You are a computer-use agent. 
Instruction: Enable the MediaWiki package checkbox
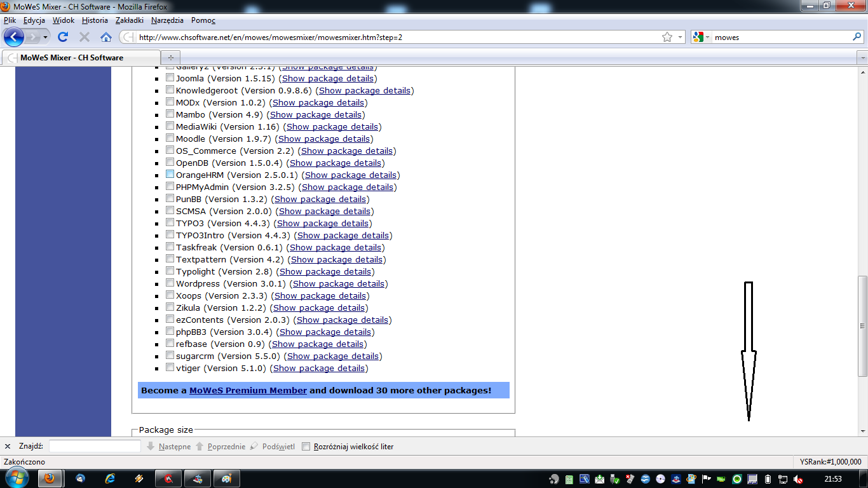coord(170,126)
